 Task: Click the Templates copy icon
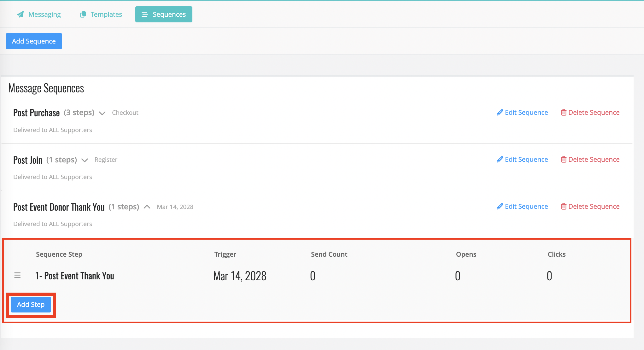pyautogui.click(x=83, y=15)
